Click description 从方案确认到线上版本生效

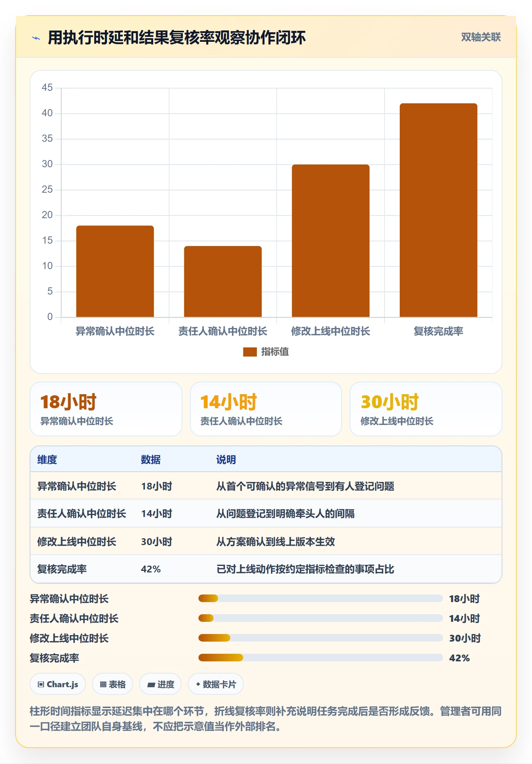(275, 542)
